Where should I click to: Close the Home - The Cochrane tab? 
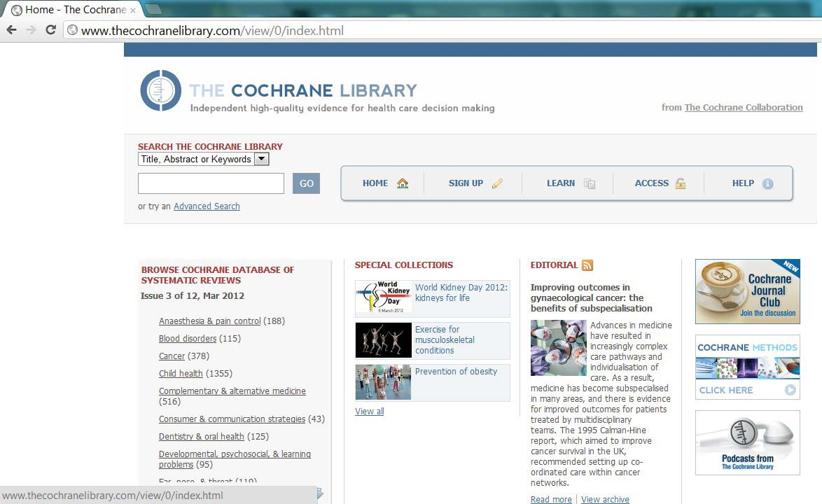click(133, 10)
